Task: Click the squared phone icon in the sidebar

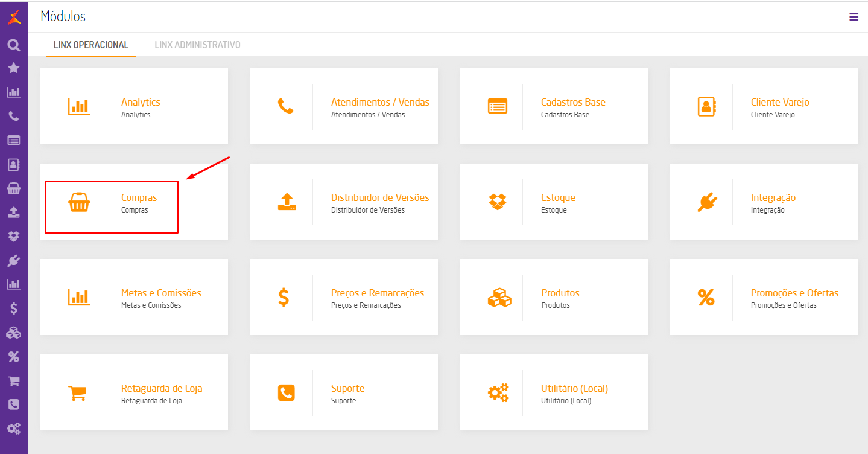Action: (14, 404)
